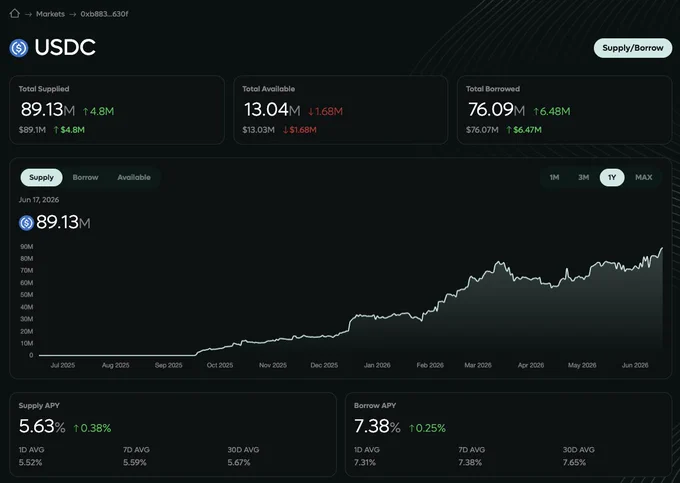Screen dimensions: 680x483
Task: Click the Jun 17, 2026 chart date
Action: click(x=39, y=200)
